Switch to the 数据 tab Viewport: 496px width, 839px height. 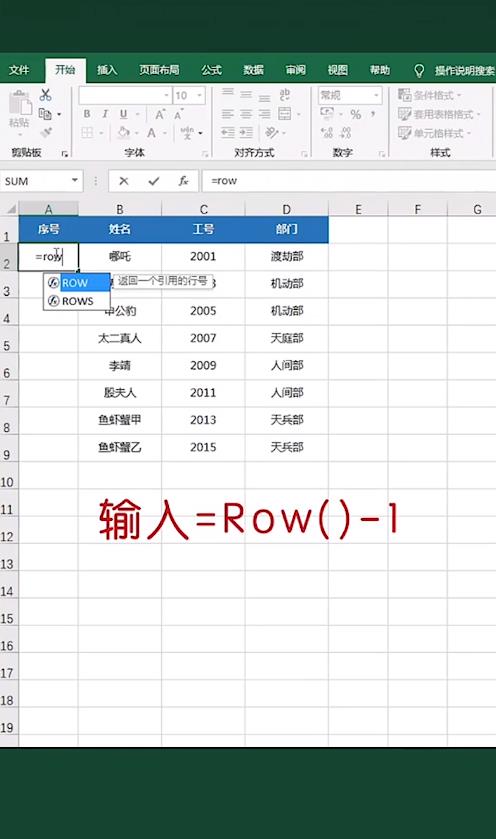(x=254, y=70)
